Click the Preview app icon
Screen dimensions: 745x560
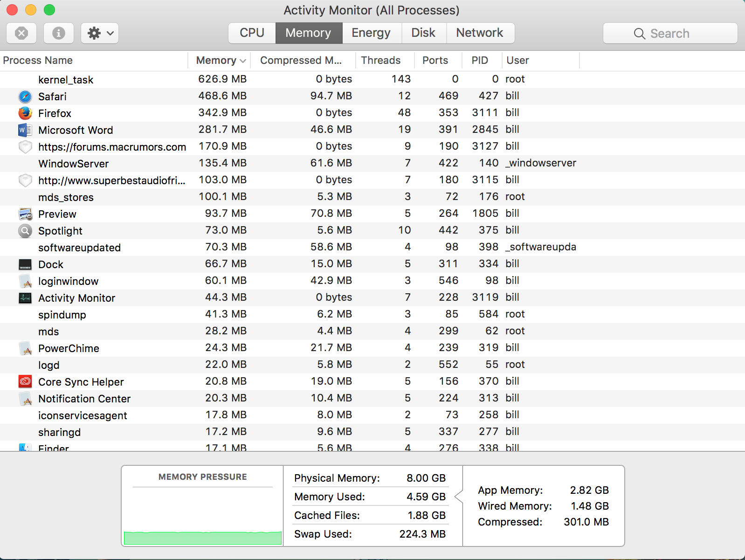pyautogui.click(x=25, y=214)
